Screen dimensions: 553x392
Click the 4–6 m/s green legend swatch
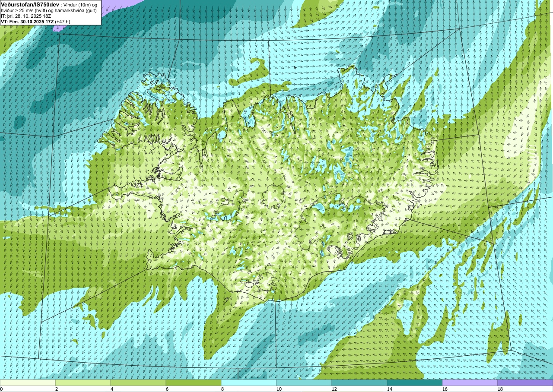click(138, 383)
